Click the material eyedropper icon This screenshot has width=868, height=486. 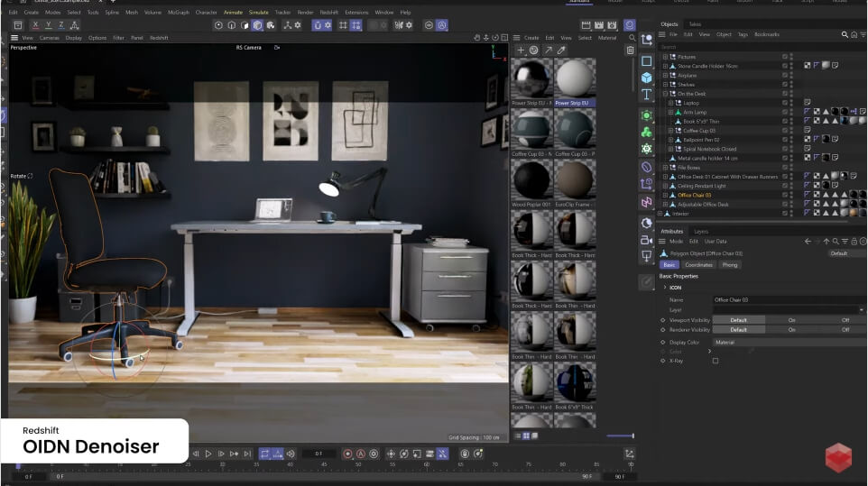561,50
